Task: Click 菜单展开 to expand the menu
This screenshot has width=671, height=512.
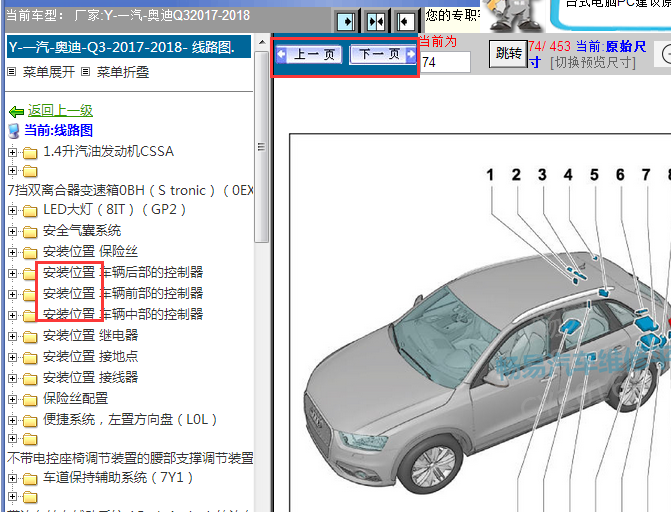Action: coord(48,72)
